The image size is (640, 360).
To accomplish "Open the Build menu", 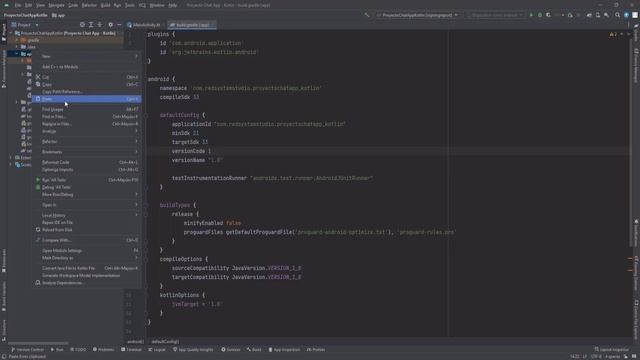I will click(105, 5).
